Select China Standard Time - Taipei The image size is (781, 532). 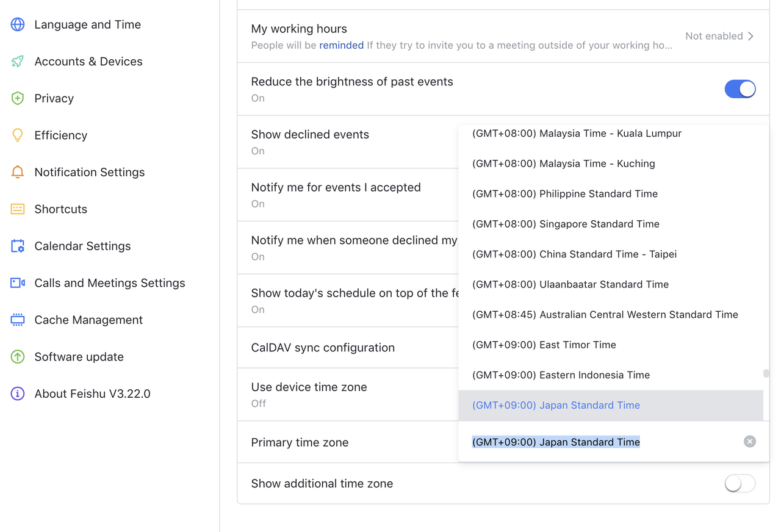point(611,254)
